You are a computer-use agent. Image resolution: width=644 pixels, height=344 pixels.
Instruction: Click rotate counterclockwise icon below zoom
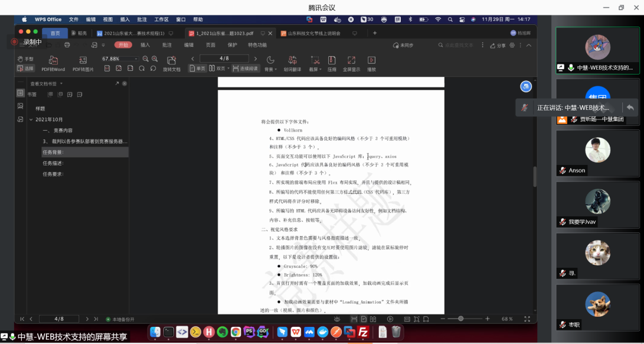(x=153, y=69)
